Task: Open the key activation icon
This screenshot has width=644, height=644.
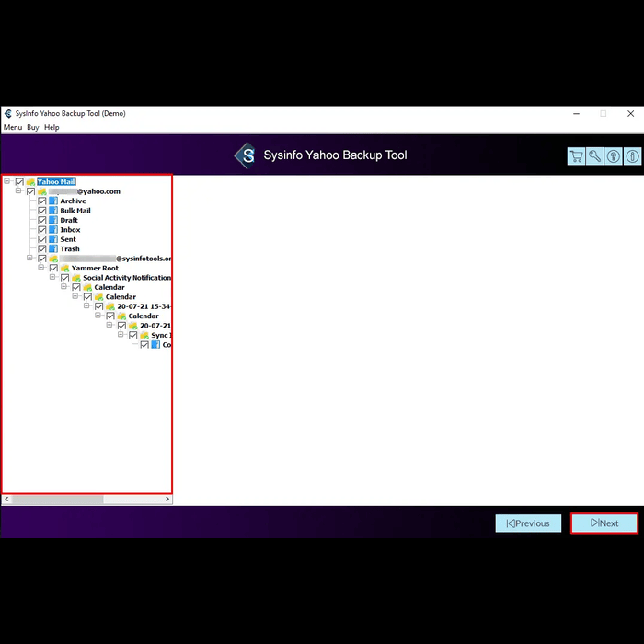Action: pyautogui.click(x=594, y=156)
